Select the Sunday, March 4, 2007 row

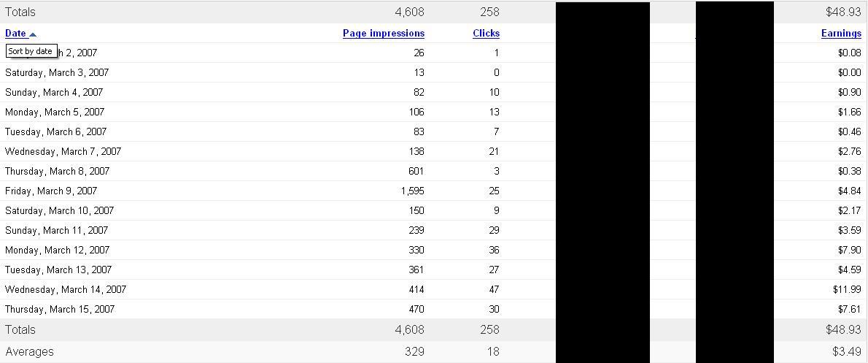click(x=434, y=93)
